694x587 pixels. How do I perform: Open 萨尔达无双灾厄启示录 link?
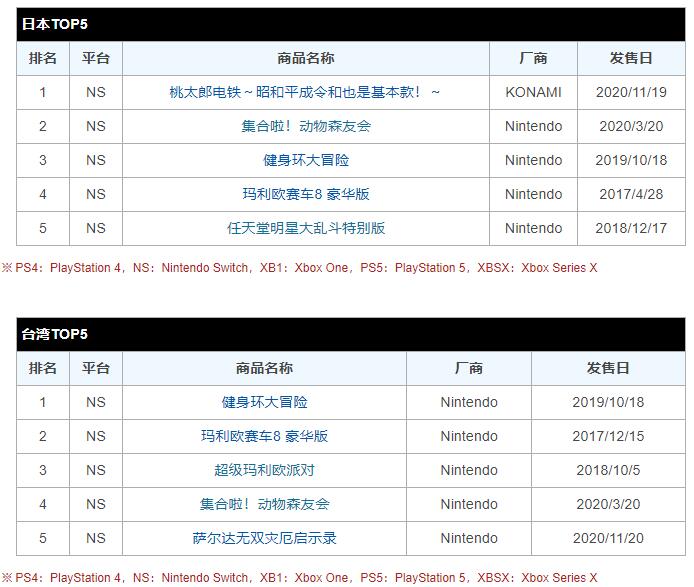pyautogui.click(x=264, y=538)
